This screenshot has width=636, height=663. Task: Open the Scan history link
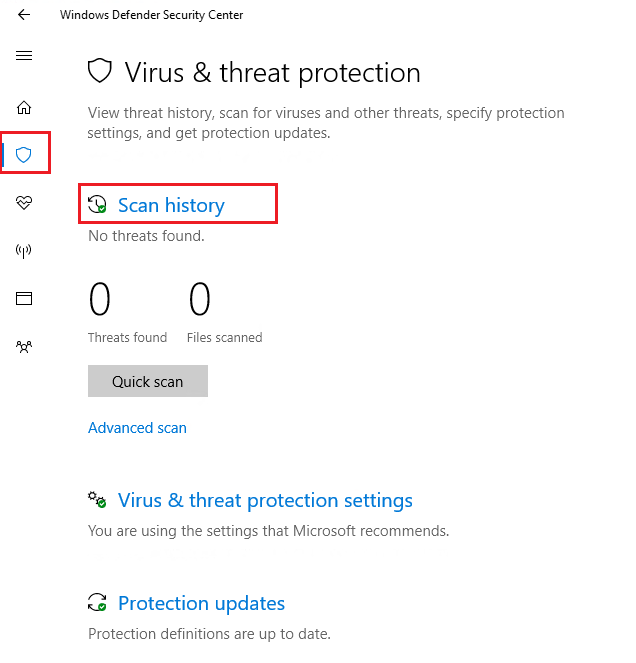point(171,205)
